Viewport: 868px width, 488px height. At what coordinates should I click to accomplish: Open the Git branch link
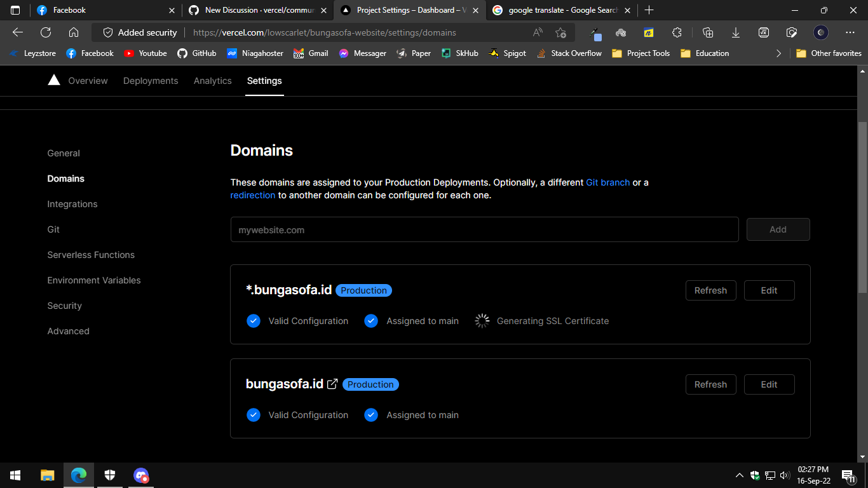tap(607, 182)
